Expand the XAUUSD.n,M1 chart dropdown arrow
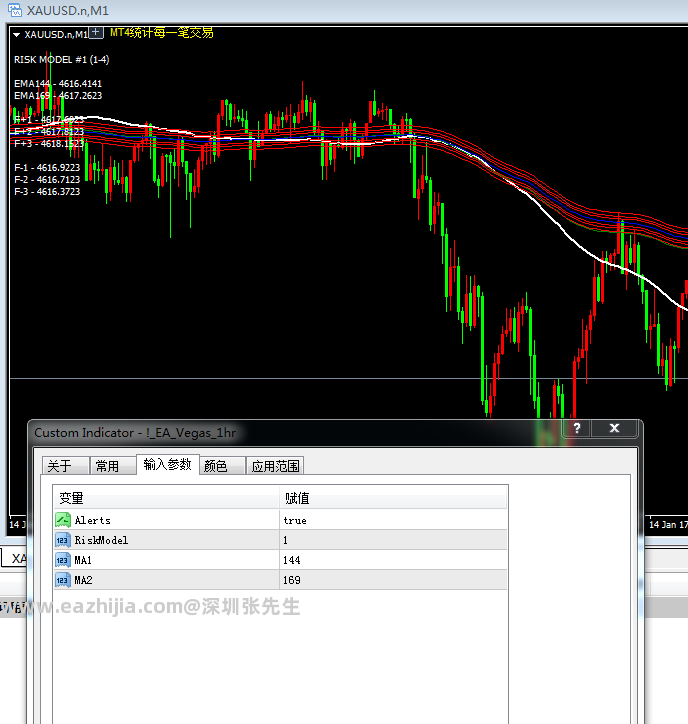The height and width of the screenshot is (724, 688). [16, 35]
